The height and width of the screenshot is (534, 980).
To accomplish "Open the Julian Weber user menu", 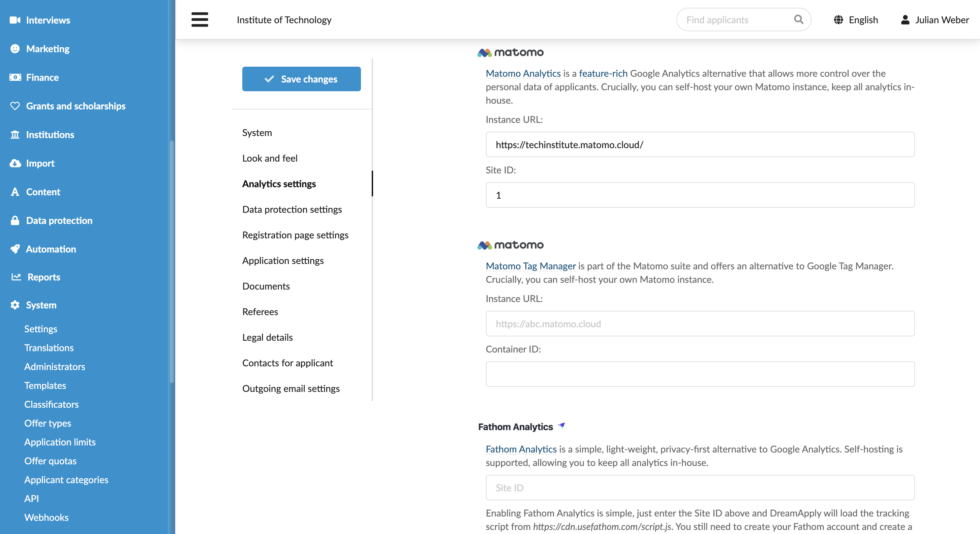I will [x=935, y=20].
